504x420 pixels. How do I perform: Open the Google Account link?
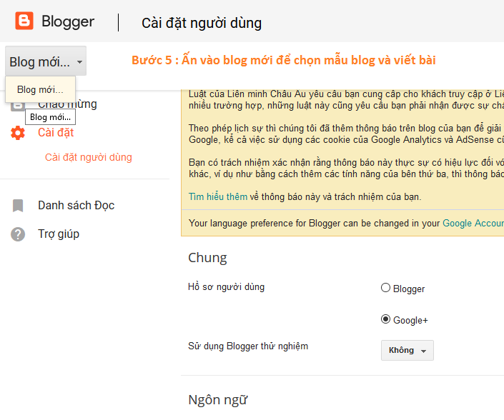point(473,223)
